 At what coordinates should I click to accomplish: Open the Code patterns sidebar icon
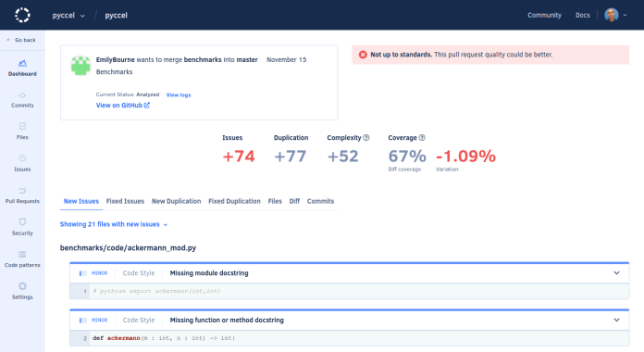(x=22, y=254)
